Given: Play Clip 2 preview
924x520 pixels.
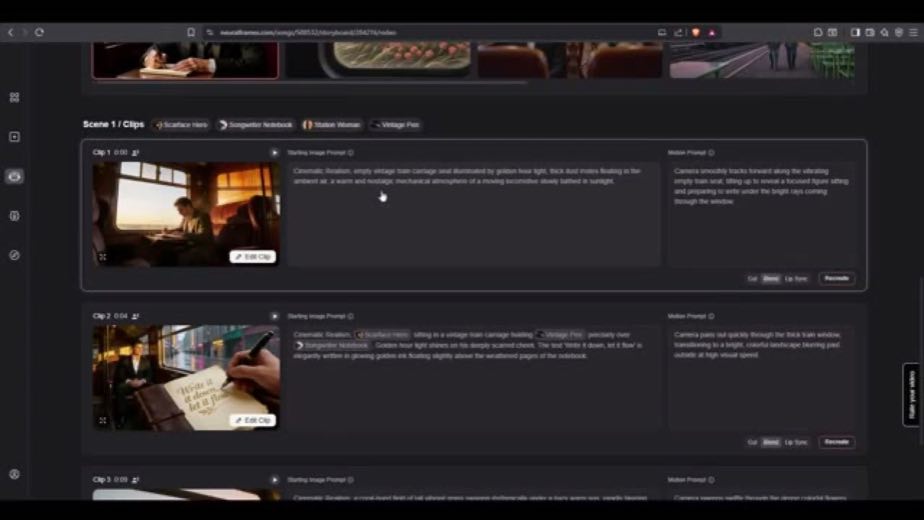Looking at the screenshot, I should [x=274, y=317].
